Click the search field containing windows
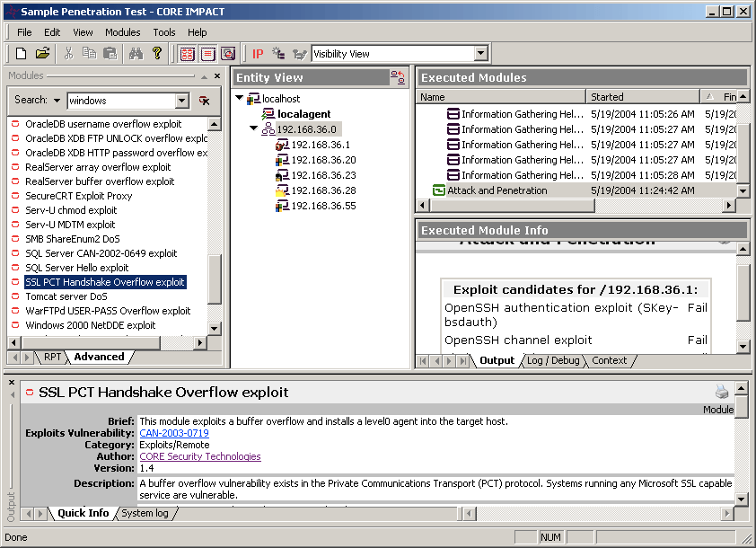756x548 pixels. (x=121, y=101)
